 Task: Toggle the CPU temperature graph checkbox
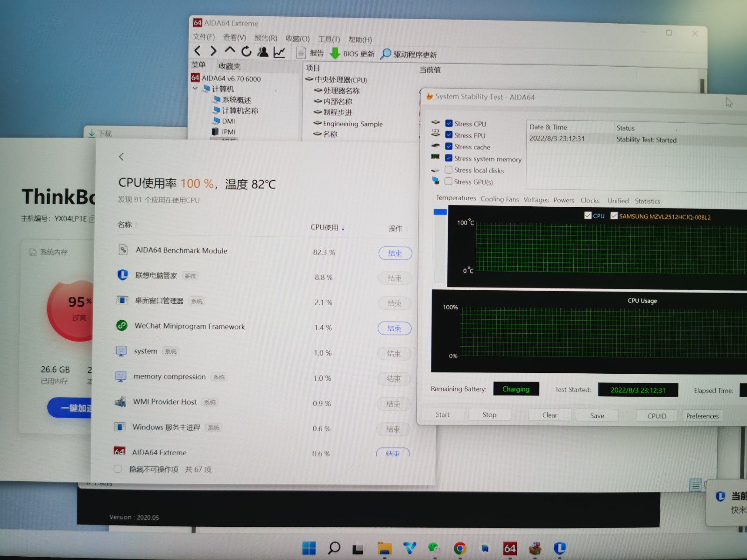[588, 216]
